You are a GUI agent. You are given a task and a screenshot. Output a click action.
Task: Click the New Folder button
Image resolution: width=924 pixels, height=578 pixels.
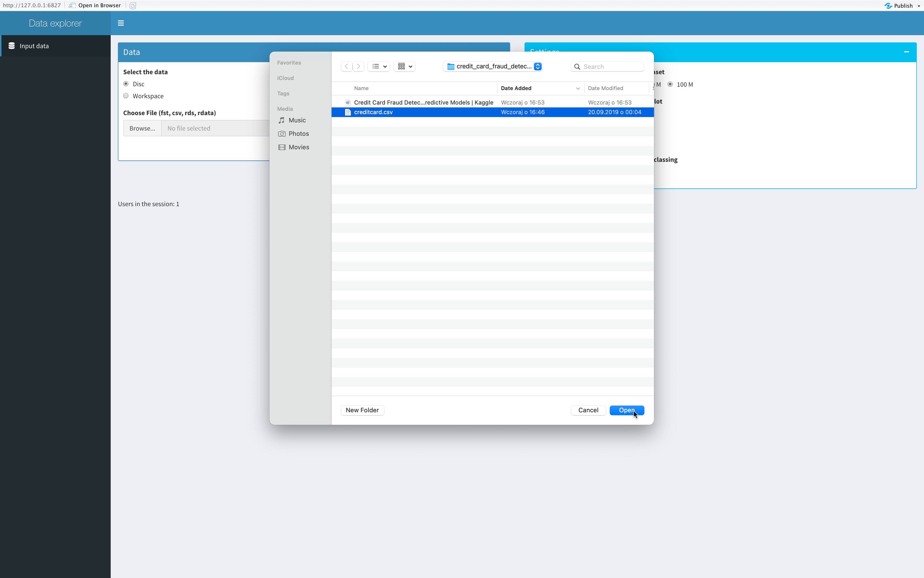point(362,410)
